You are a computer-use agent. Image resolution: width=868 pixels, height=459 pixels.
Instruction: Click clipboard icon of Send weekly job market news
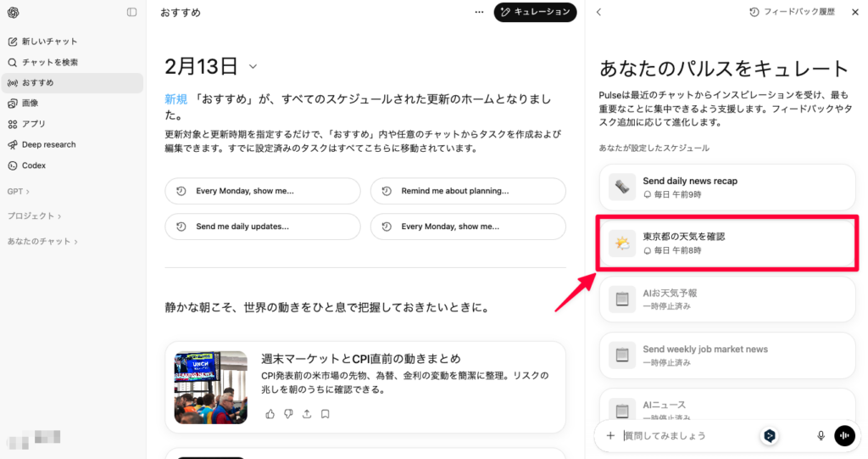[622, 355]
